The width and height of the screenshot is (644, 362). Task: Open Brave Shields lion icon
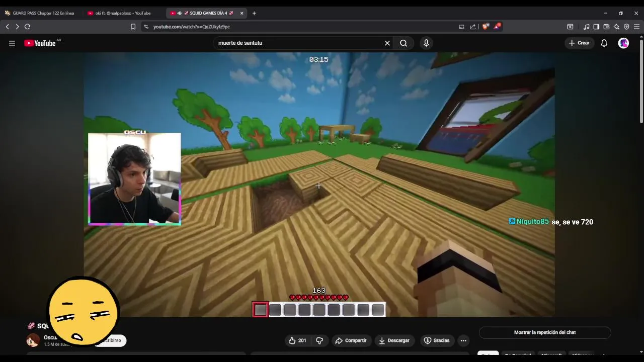click(x=485, y=27)
